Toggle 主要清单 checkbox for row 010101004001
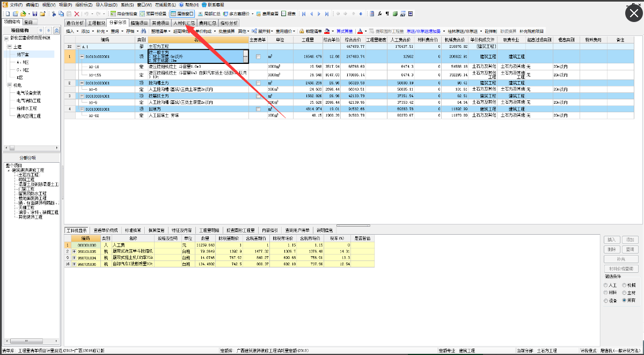The image size is (644, 355). [x=259, y=96]
